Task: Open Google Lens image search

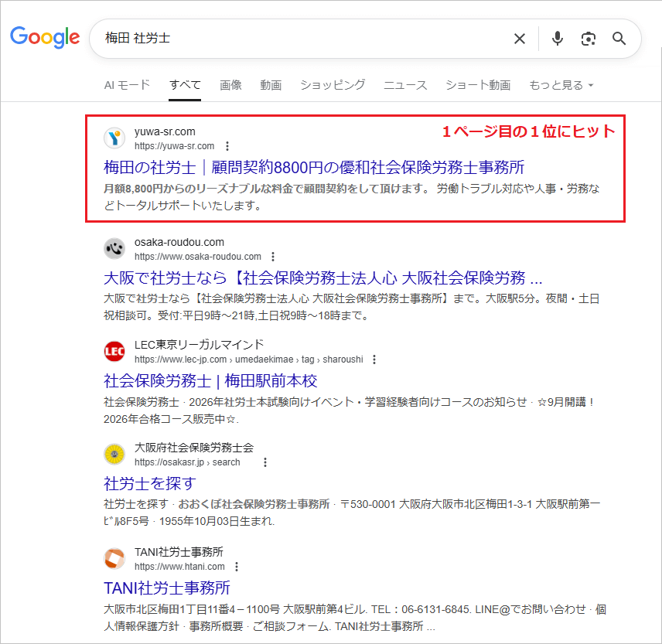Action: [589, 39]
